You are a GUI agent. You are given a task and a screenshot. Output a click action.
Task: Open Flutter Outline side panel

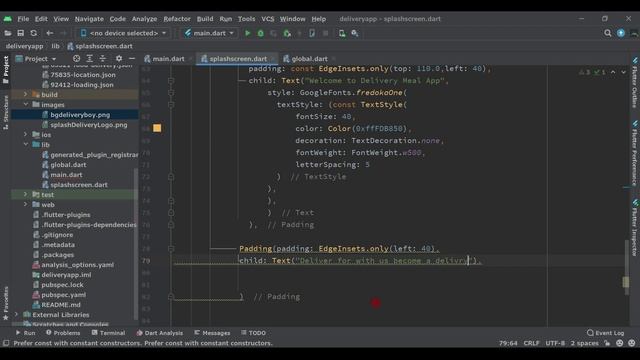635,82
